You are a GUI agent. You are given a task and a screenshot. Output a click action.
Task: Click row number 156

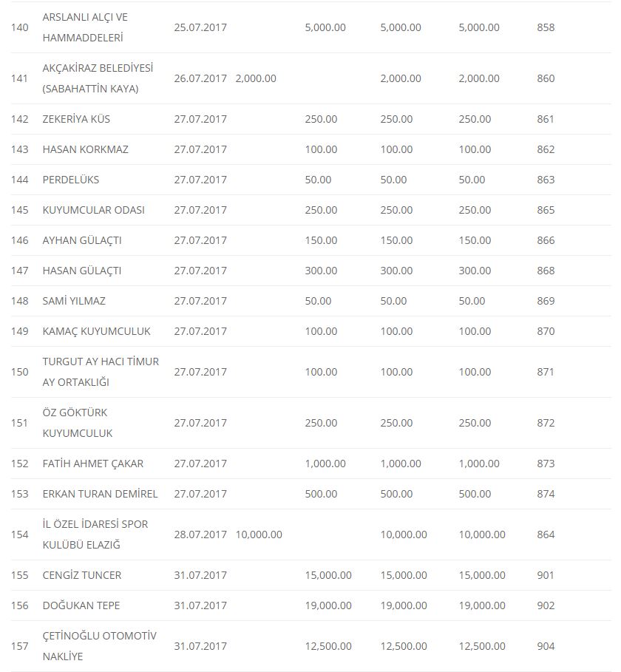pos(20,605)
